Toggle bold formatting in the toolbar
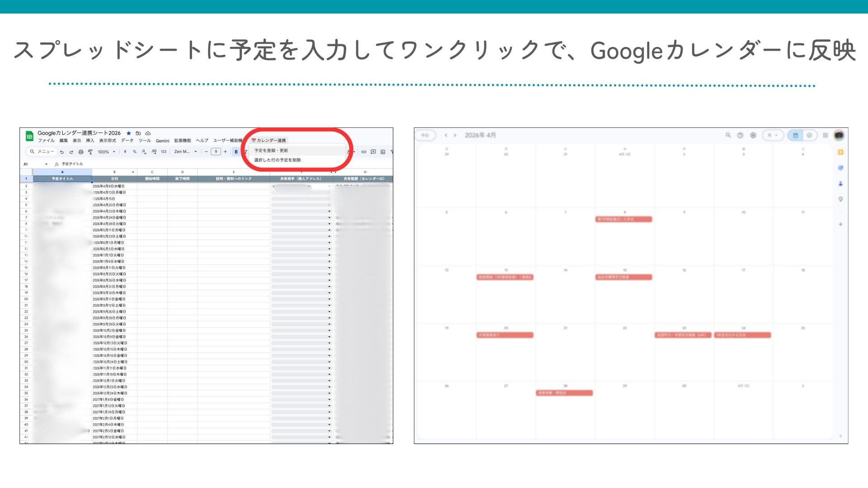Screen dimensions: 868x488 click(x=235, y=152)
